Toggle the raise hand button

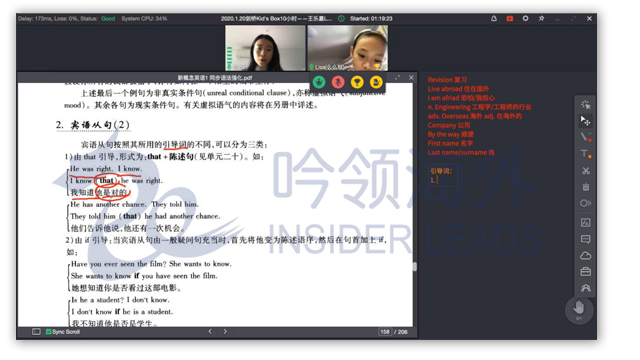click(579, 309)
